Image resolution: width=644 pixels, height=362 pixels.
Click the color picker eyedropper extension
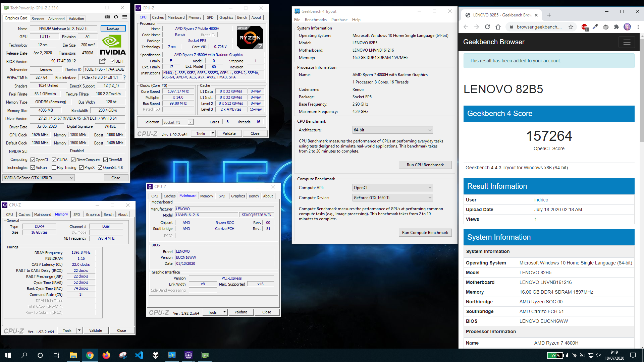(x=595, y=27)
